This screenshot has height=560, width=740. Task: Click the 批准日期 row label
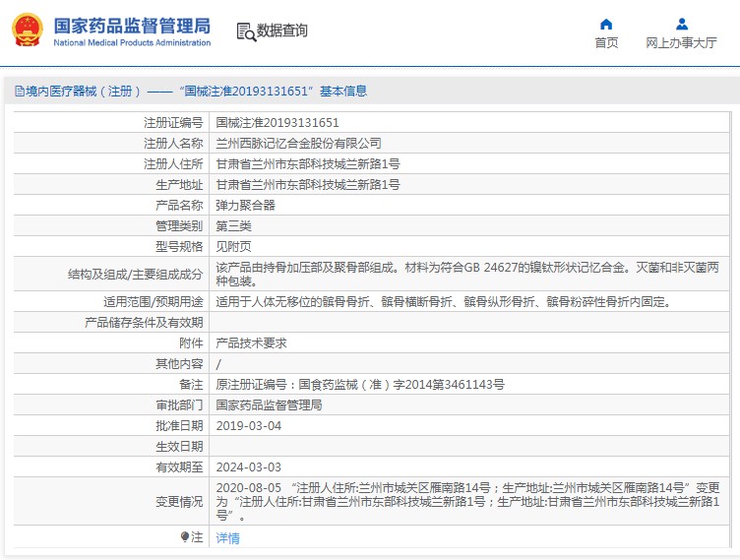click(179, 426)
